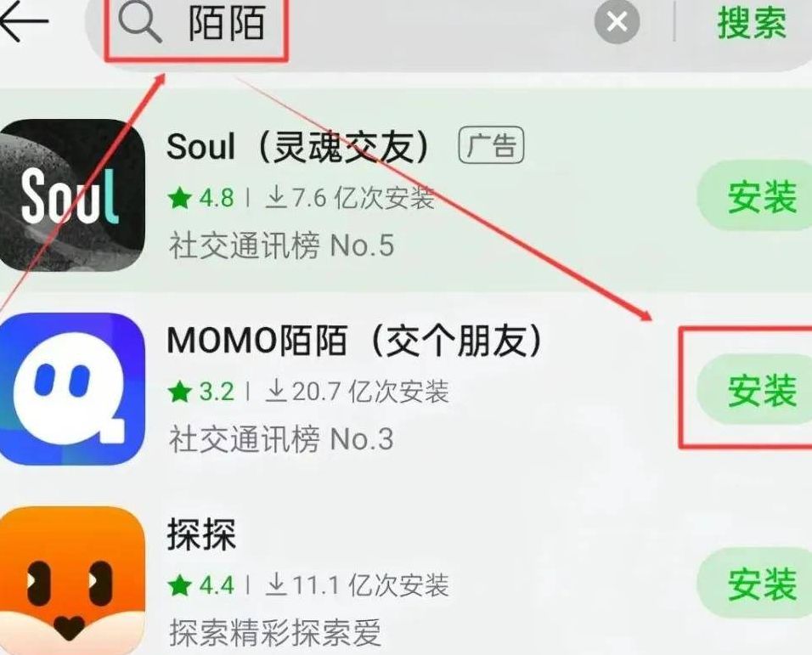Open 探探 app title
The height and width of the screenshot is (655, 812).
pyautogui.click(x=201, y=534)
